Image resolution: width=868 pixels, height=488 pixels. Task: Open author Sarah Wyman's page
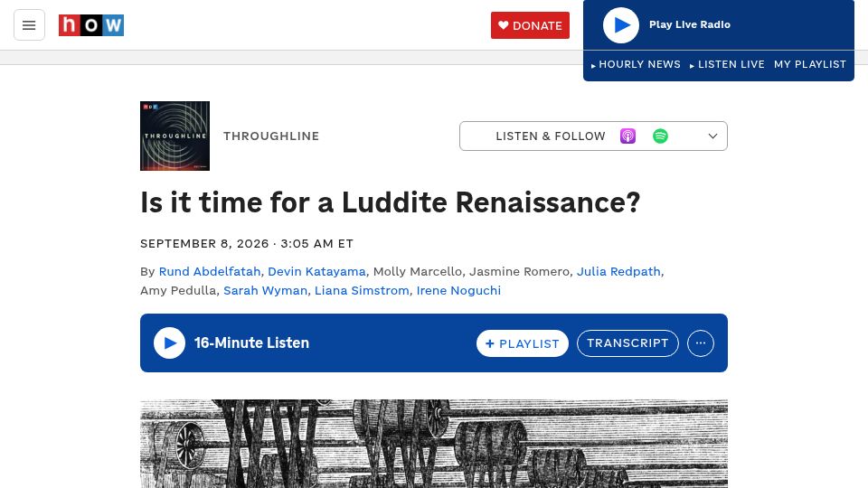click(265, 290)
